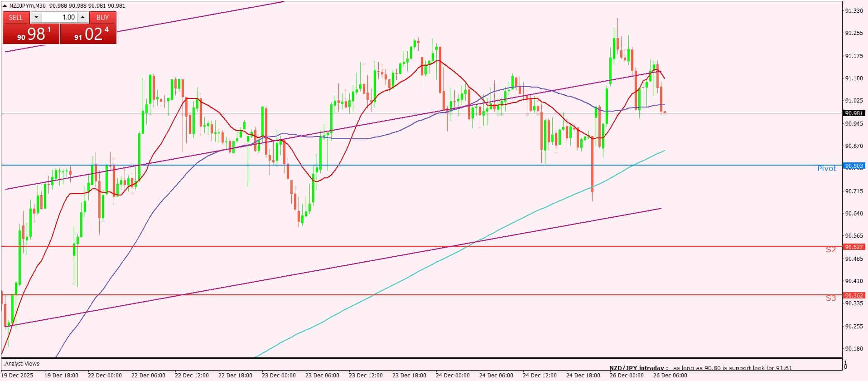Select the S2 support level label
868x381 pixels.
tap(830, 249)
